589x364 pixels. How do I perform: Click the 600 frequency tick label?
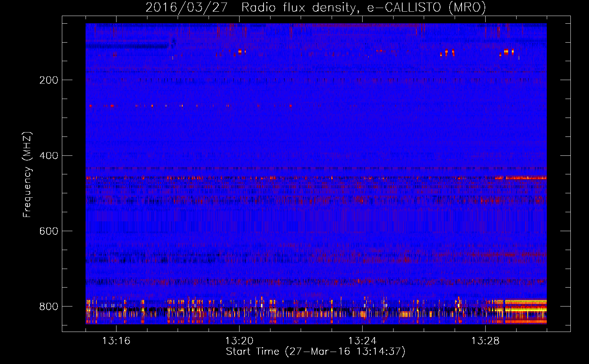pyautogui.click(x=49, y=231)
